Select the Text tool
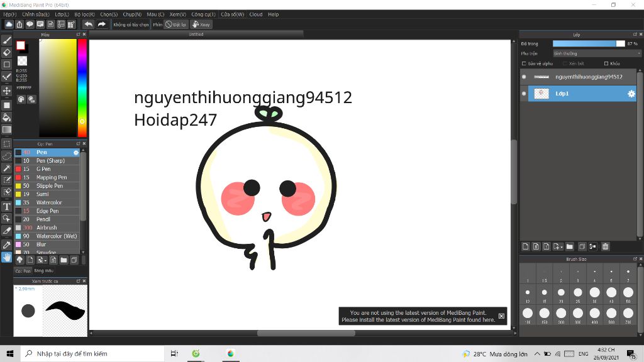This screenshot has width=644, height=362. [6, 206]
